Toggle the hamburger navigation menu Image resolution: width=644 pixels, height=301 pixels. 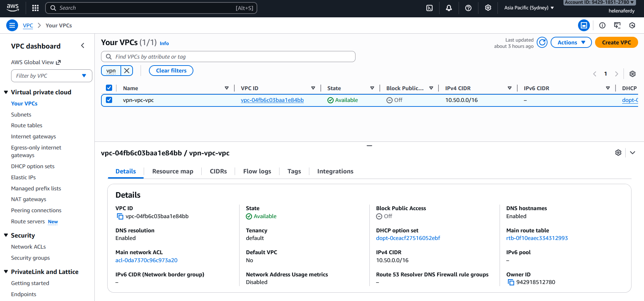[12, 25]
